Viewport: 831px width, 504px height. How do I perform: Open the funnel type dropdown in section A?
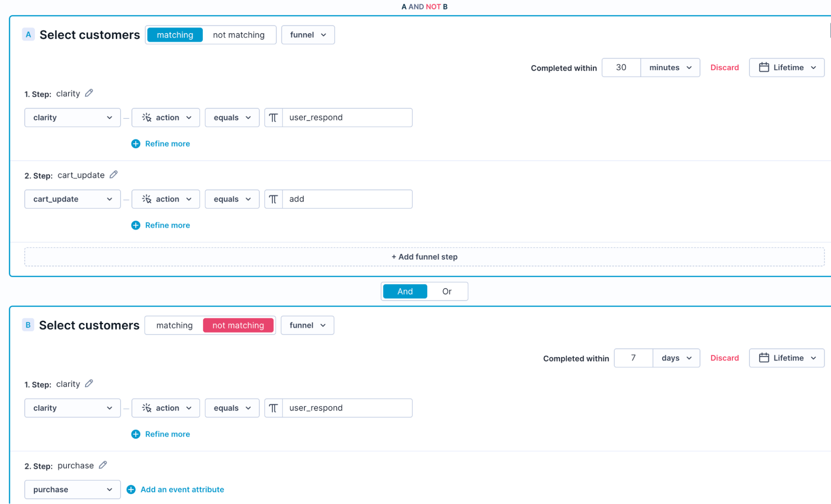pyautogui.click(x=308, y=34)
